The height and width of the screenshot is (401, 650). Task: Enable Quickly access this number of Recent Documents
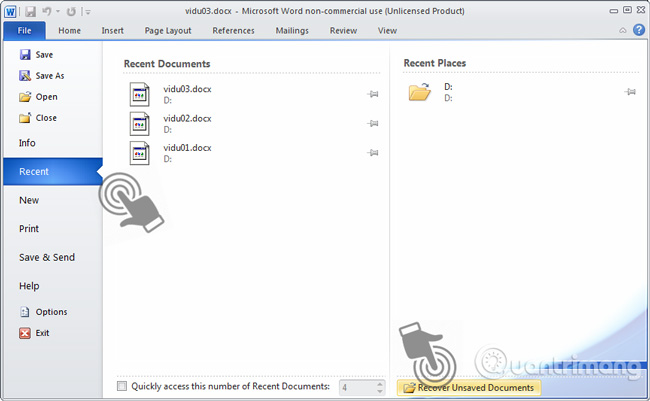point(122,386)
